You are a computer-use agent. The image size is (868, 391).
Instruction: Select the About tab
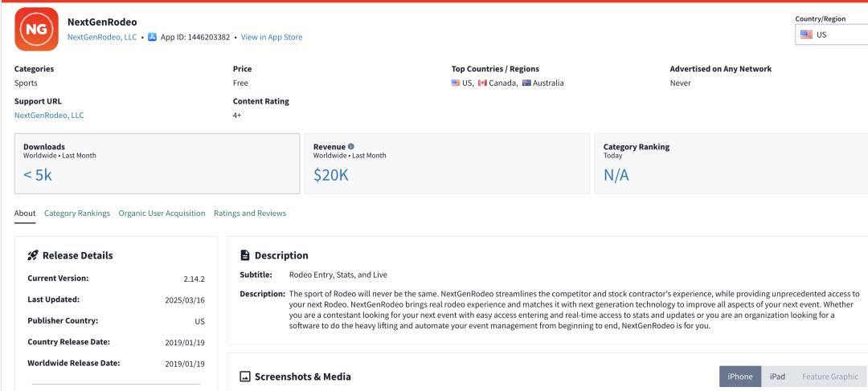[x=25, y=213]
